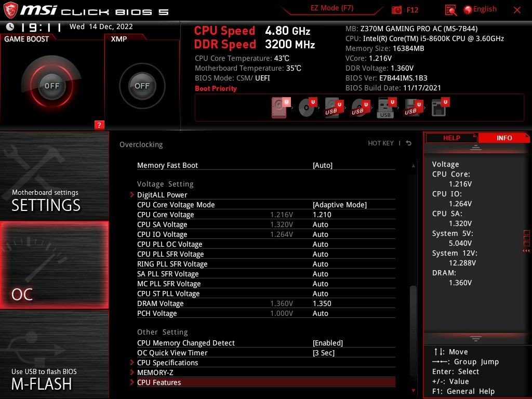The width and height of the screenshot is (532, 399).
Task: Open the M-FLASH section
Action: tap(54, 354)
